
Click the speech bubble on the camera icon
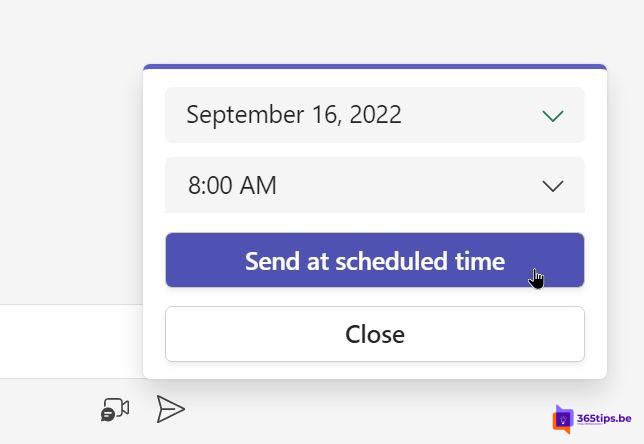point(108,415)
